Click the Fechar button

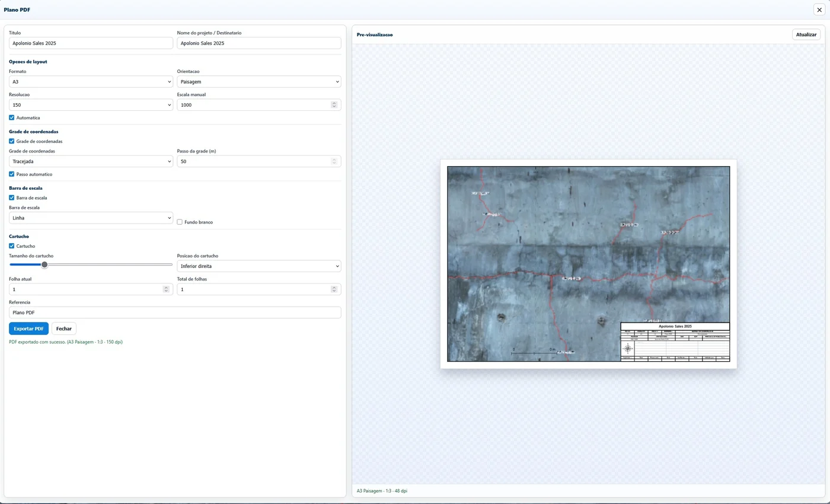click(x=64, y=328)
